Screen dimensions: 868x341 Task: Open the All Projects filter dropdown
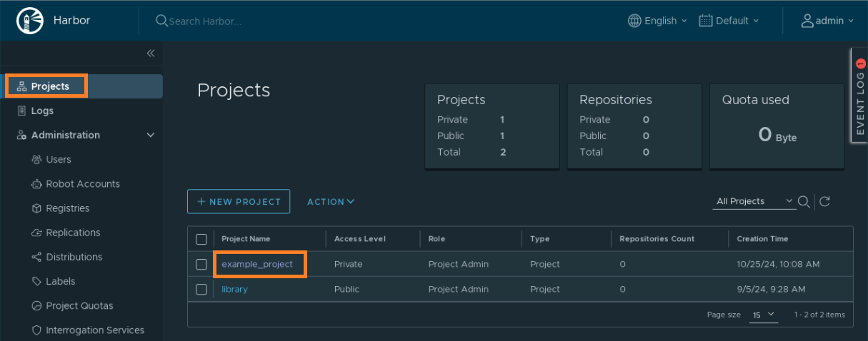[754, 202]
